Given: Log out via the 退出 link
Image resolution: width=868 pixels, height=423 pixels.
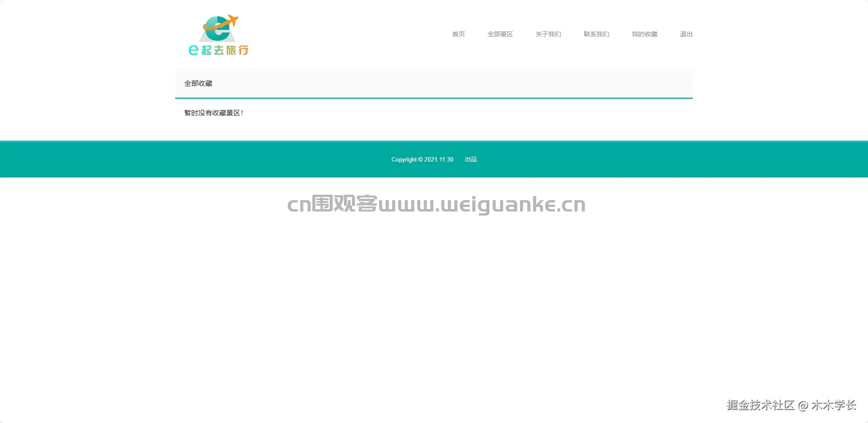Looking at the screenshot, I should (686, 34).
